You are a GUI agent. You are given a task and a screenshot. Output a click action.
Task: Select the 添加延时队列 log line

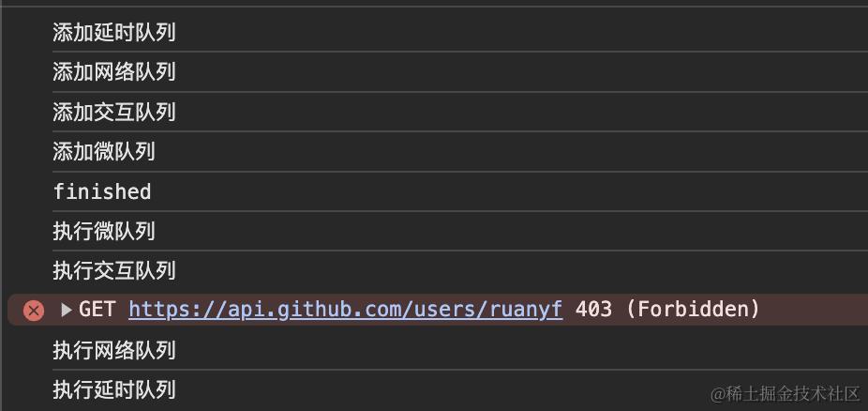(114, 33)
